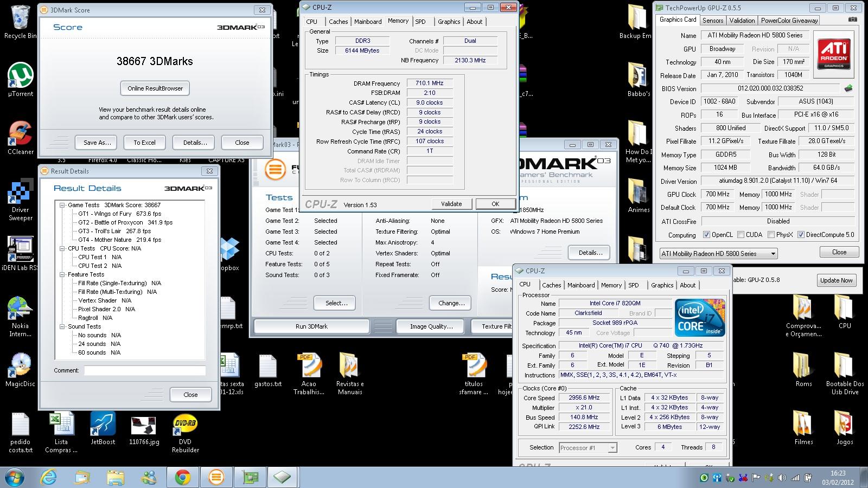868x488 pixels.
Task: Select GT4 - Mother Nature result row
Action: (119, 240)
